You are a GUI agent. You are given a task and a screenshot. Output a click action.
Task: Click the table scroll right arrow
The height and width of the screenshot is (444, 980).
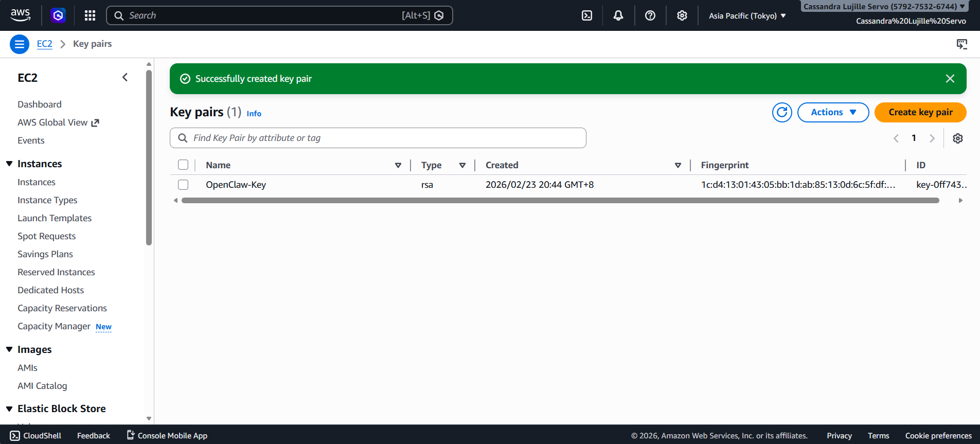(x=960, y=200)
